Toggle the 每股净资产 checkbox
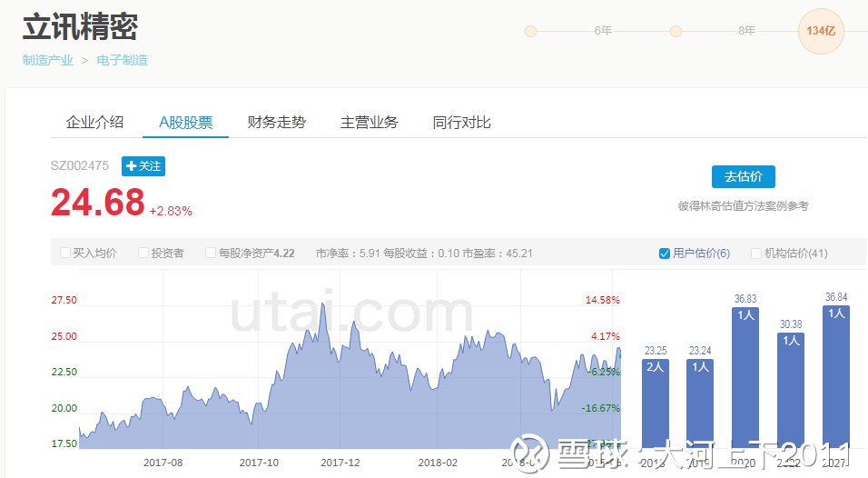 (211, 254)
